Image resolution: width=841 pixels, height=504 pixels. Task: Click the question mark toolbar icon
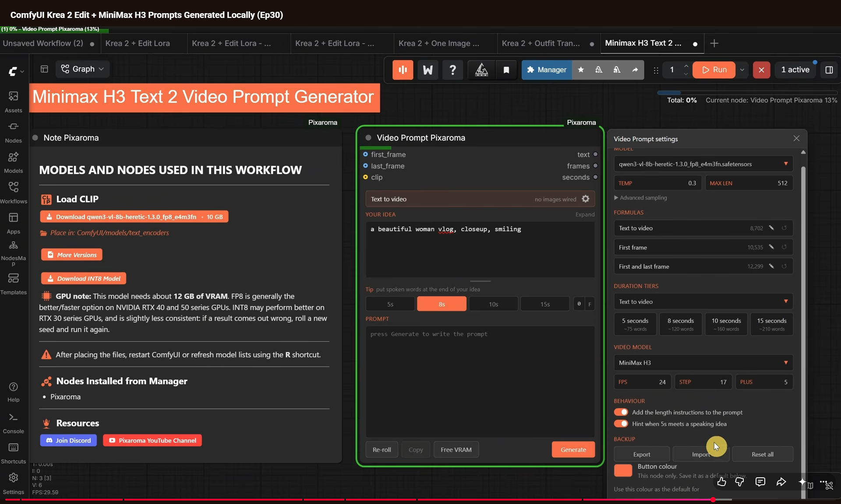[x=453, y=70]
